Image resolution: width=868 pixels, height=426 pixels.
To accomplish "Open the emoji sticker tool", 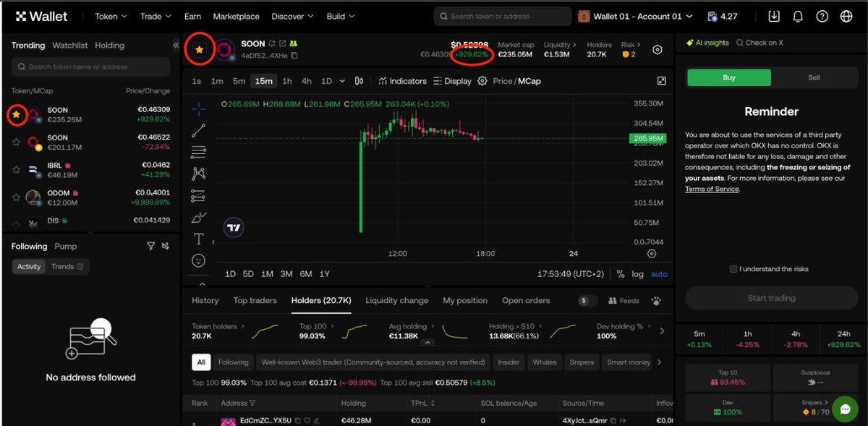I will pyautogui.click(x=198, y=260).
